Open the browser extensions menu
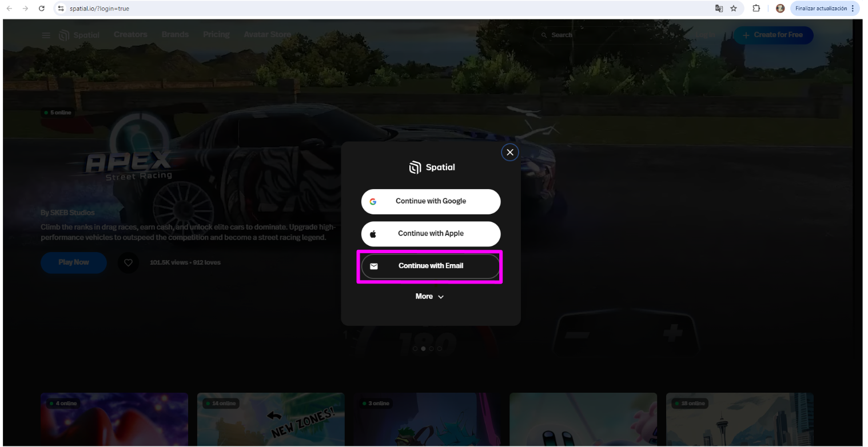The image size is (868, 447). 756,9
